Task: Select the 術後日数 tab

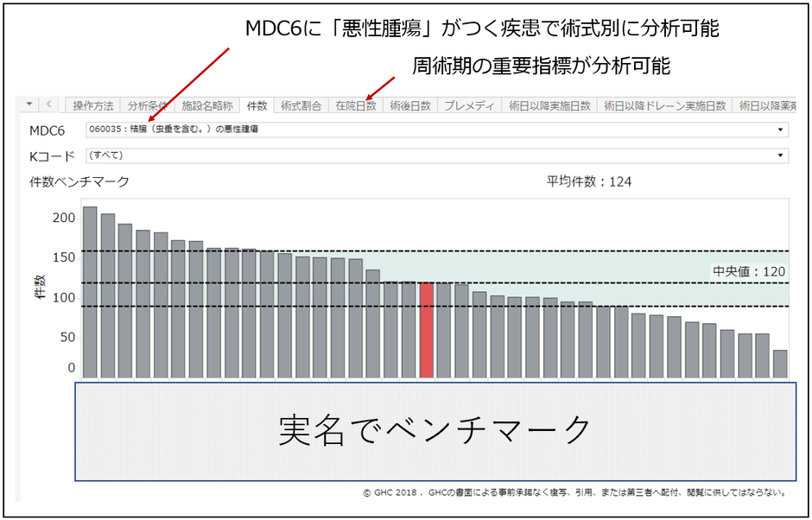Action: point(410,105)
